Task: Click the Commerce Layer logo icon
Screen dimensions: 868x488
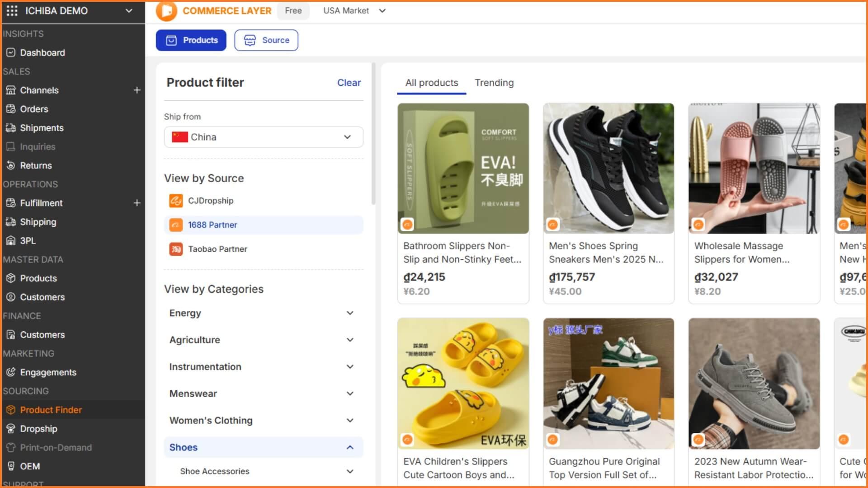Action: [166, 11]
